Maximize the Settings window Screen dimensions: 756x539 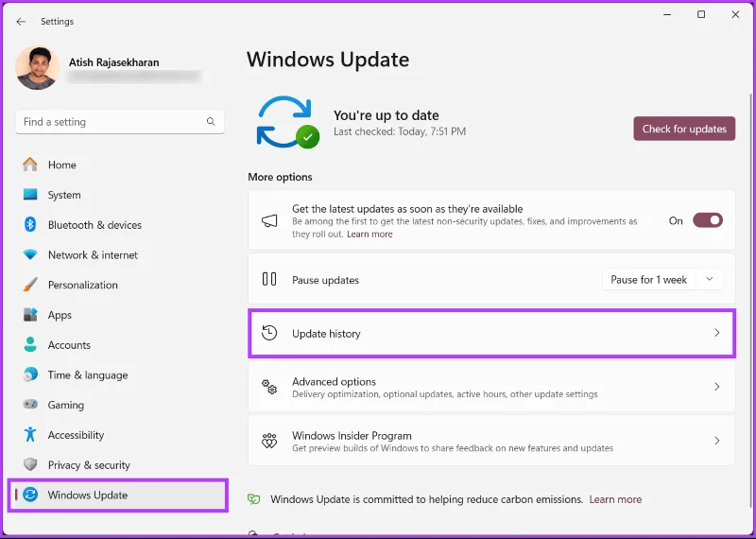click(701, 15)
